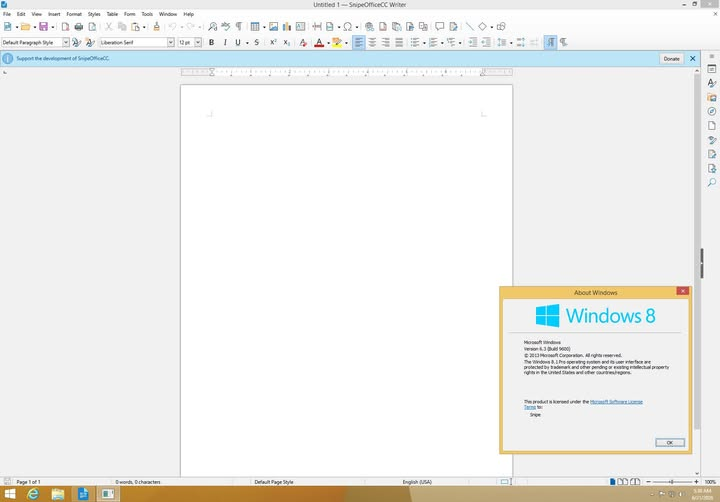
Task: Expand the basic shapes dropdown arrow
Action: pyautogui.click(x=492, y=27)
